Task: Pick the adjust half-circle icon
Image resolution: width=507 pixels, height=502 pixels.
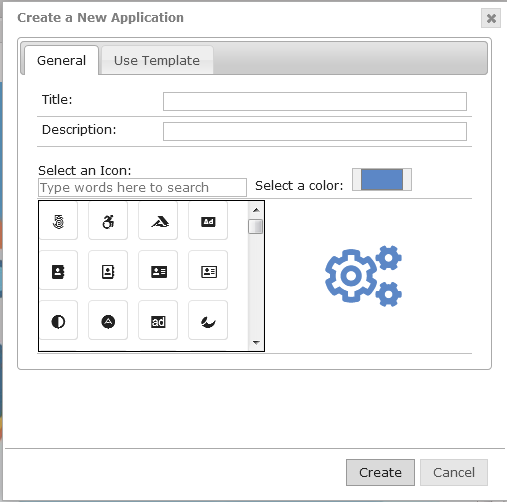Action: point(58,321)
